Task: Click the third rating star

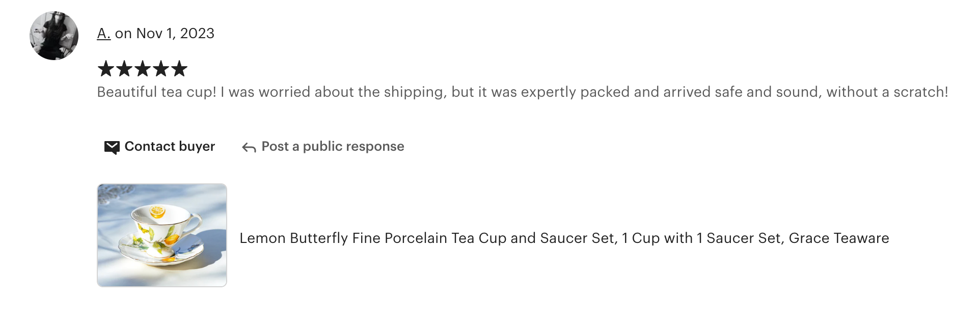Action: (143, 69)
